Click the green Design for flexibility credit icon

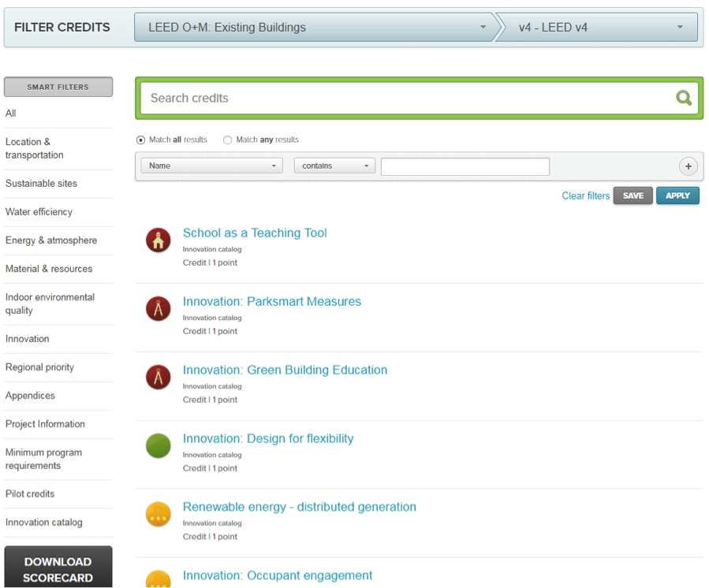click(158, 446)
